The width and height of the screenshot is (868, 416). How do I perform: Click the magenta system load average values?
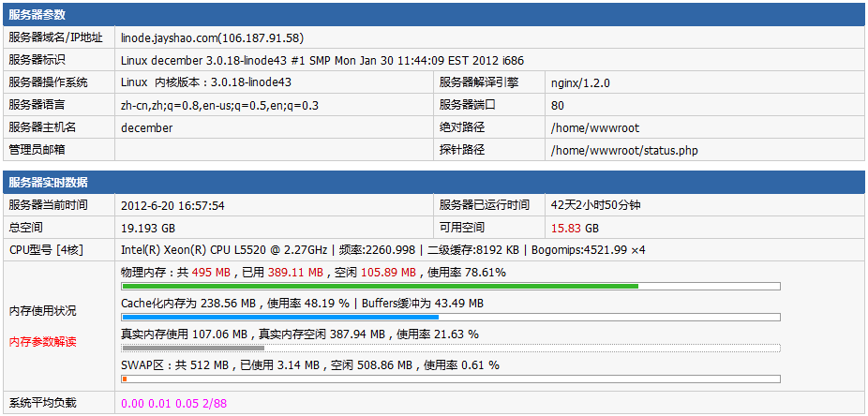pos(173,404)
